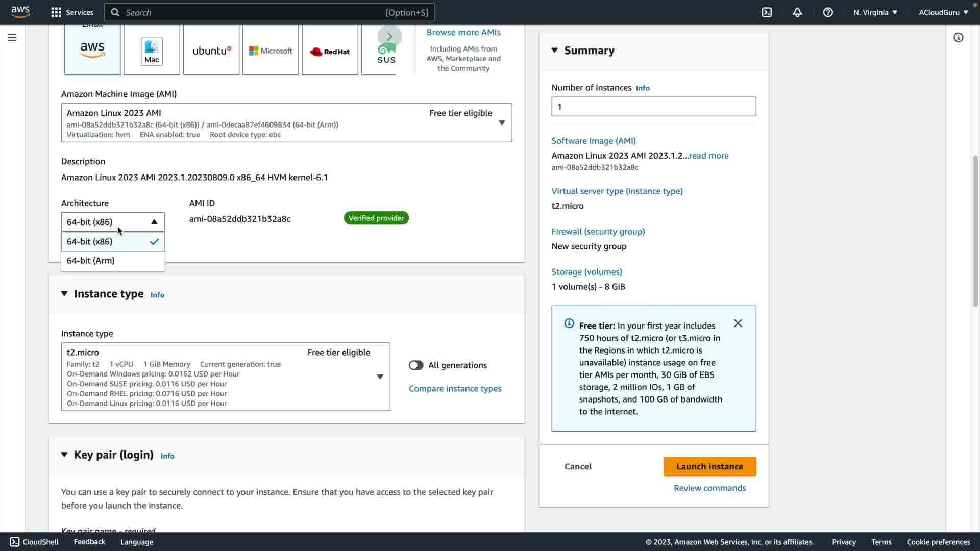
Task: Choose the Microsoft Windows AMI tile
Action: pos(271,51)
